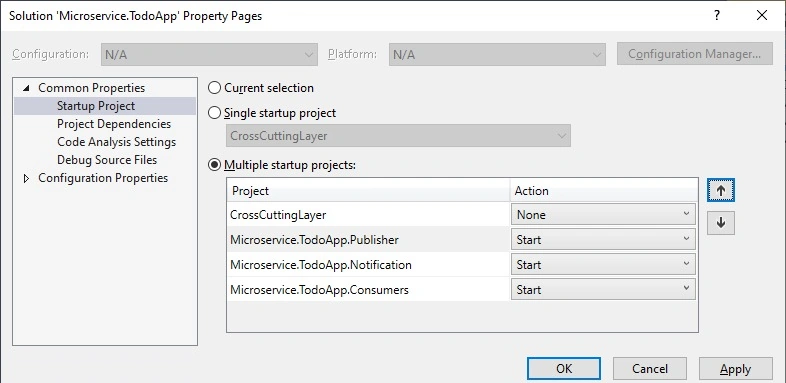Move selected project down with arrow button
786x383 pixels.
pyautogui.click(x=721, y=223)
